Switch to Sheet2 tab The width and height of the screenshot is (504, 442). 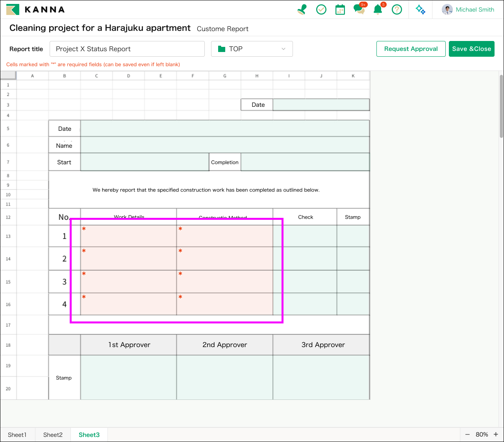click(x=53, y=435)
